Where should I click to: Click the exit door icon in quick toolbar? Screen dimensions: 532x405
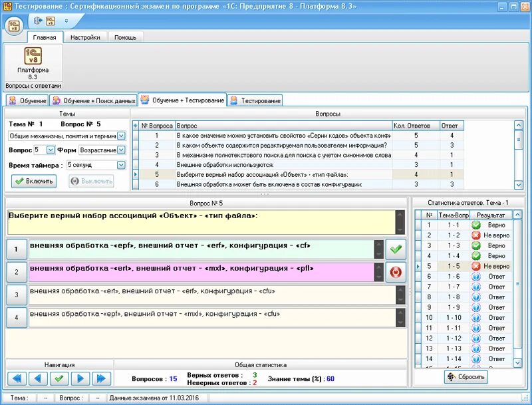click(x=38, y=21)
